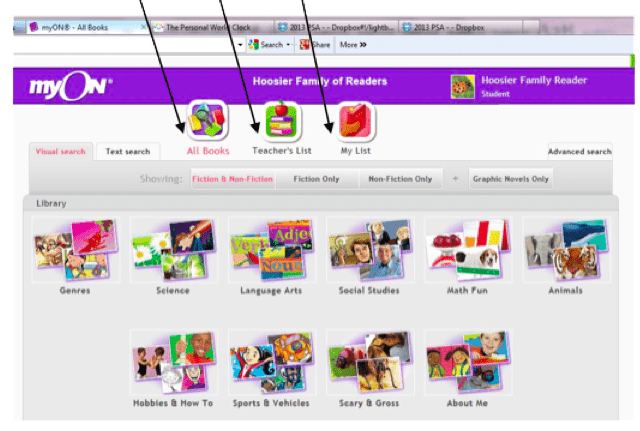Open the About Me category thumbnail

tap(468, 362)
